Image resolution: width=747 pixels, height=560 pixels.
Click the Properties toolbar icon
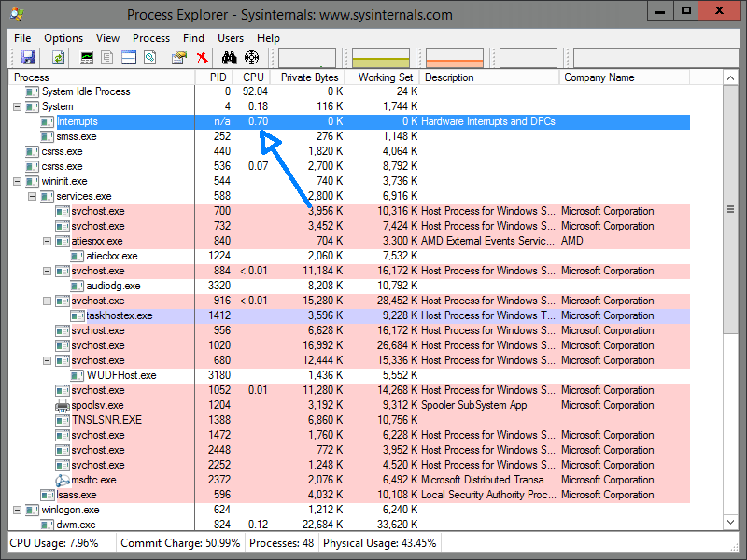pyautogui.click(x=179, y=58)
